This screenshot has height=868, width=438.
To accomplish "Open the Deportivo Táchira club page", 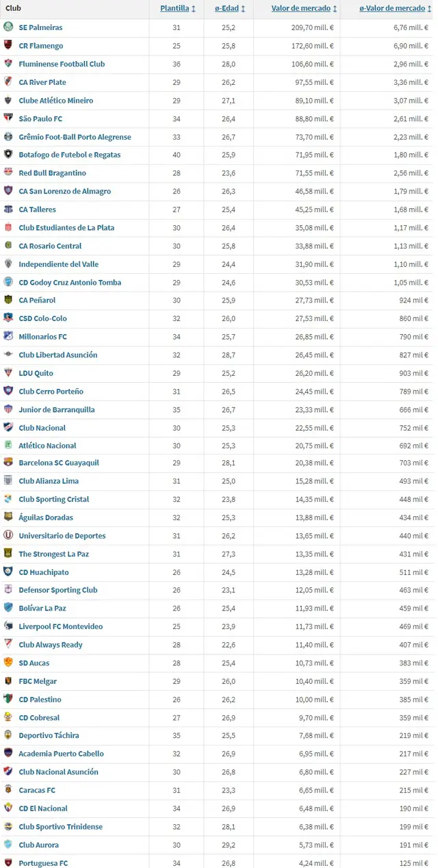I will point(49,736).
